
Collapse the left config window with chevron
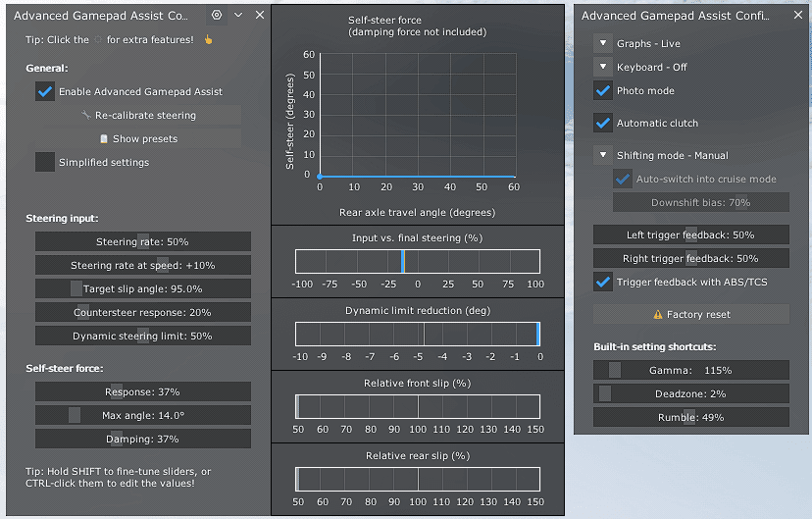pos(238,15)
